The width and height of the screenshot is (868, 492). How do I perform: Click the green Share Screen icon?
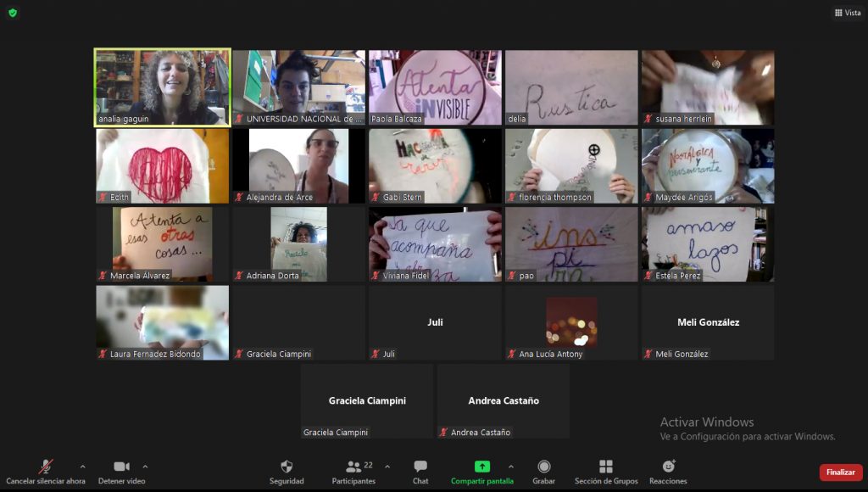(481, 467)
